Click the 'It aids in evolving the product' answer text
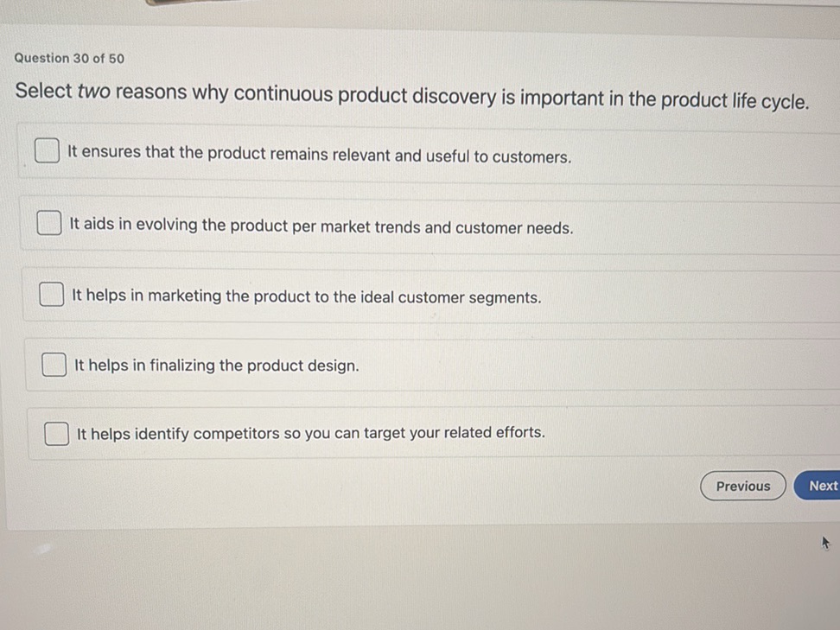The width and height of the screenshot is (840, 630). [x=321, y=227]
